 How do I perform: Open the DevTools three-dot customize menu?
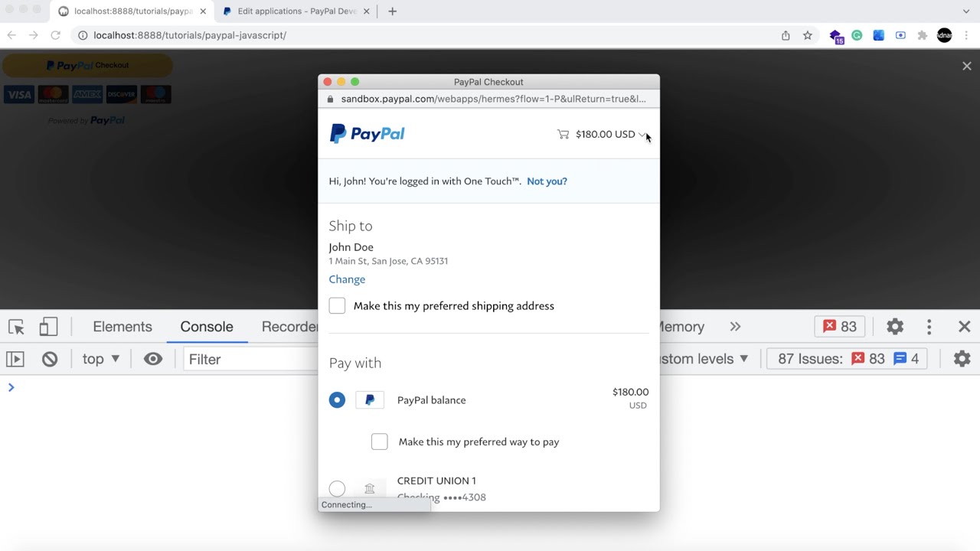click(x=929, y=327)
